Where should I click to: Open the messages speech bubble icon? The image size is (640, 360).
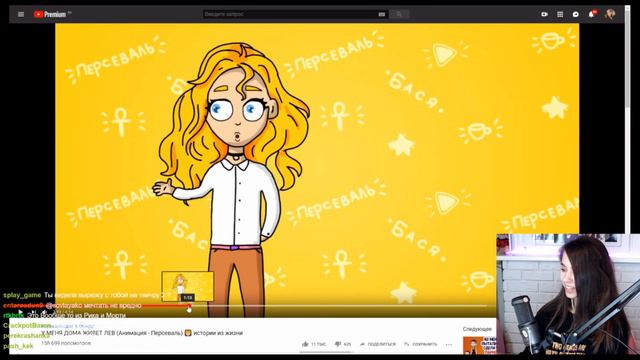tap(576, 14)
